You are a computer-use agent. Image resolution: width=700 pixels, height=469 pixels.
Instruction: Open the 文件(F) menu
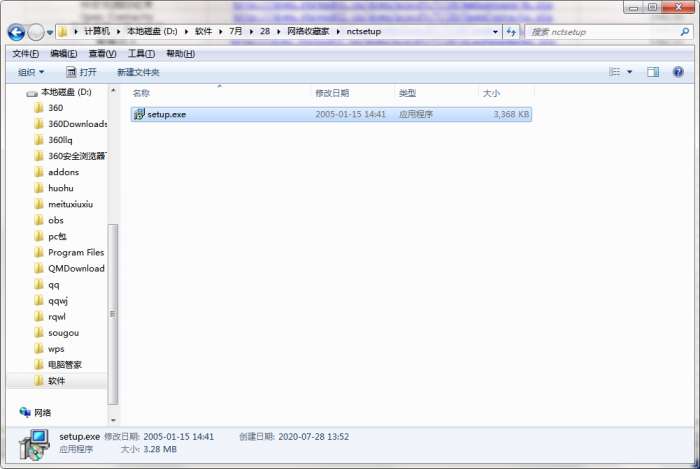tap(25, 54)
